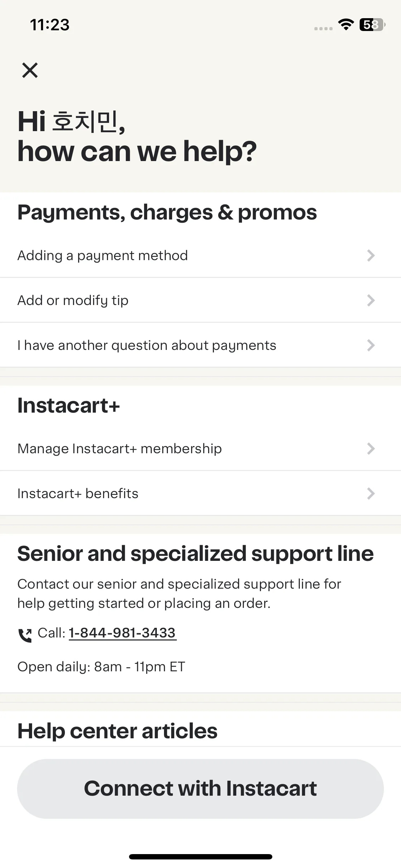Screen dimensions: 401x868
Task: Select I have another question about payments
Action: click(x=200, y=345)
